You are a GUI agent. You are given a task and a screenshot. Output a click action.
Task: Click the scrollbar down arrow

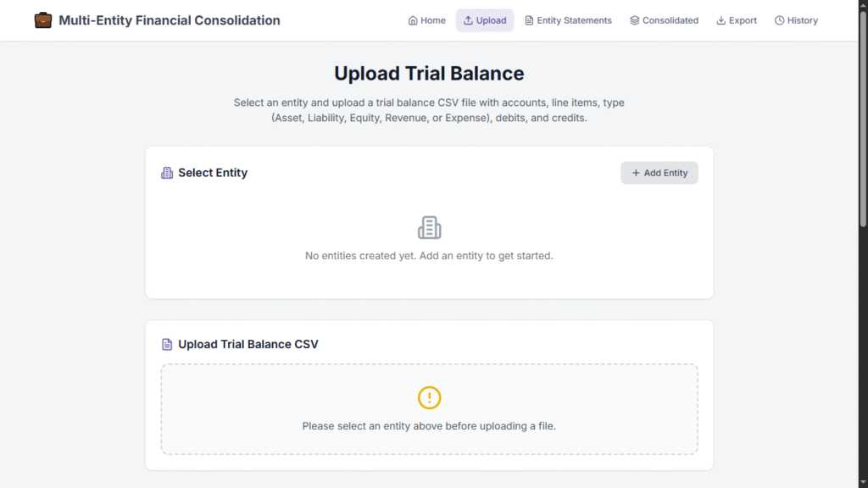[x=863, y=483]
